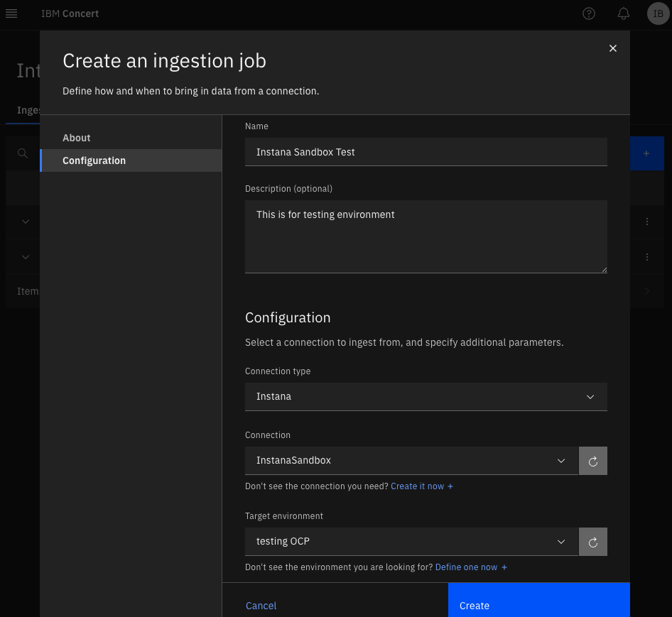The image size is (672, 617).
Task: Open the hamburger navigation menu
Action: pos(11,13)
